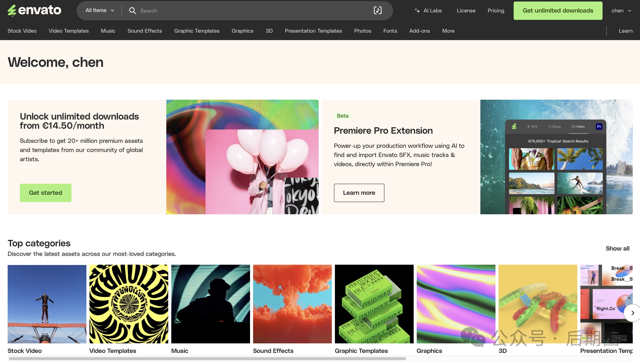Open the Graphics nav item
The image size is (640, 364).
click(x=242, y=31)
